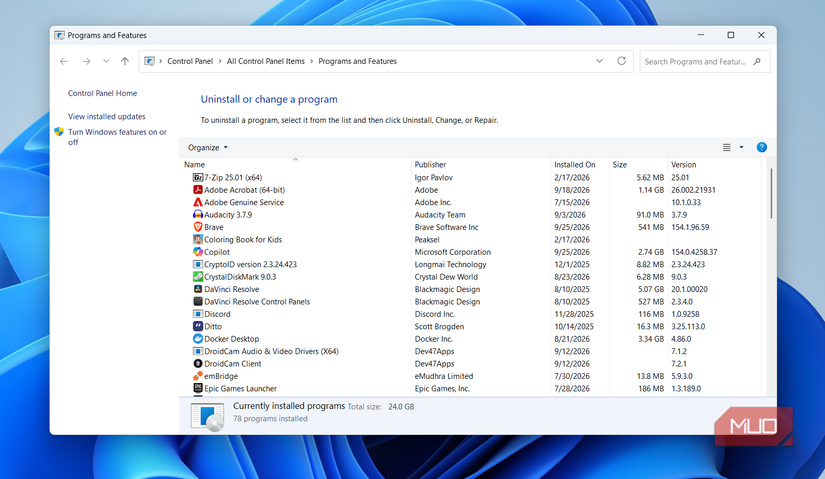Click the 5.07 GB size of DaVinci Resolve

pos(651,289)
